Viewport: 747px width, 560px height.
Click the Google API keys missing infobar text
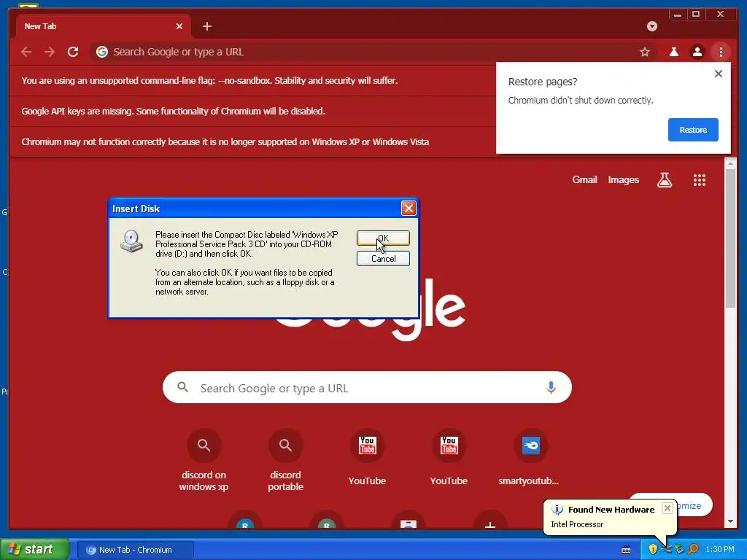pos(173,111)
